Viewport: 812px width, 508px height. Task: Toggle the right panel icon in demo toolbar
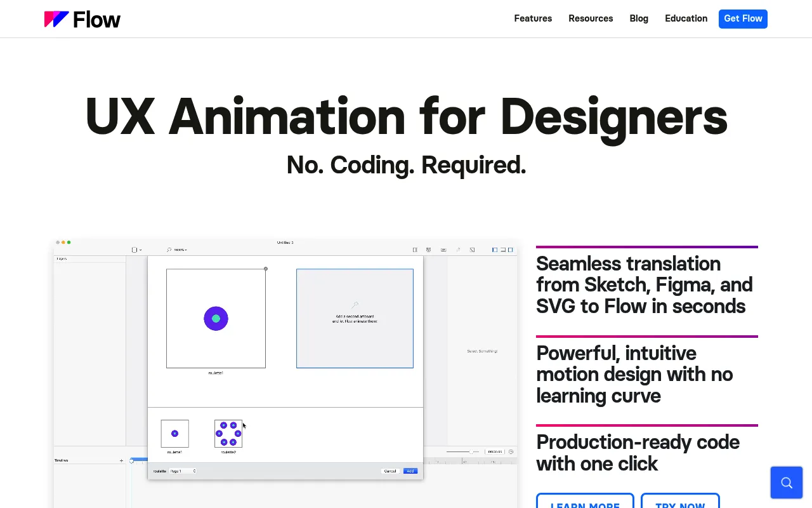[511, 250]
